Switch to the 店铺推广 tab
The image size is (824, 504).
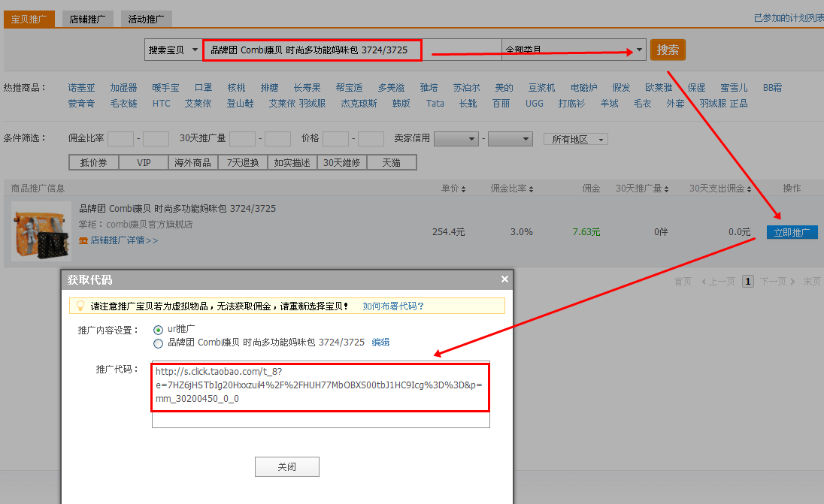click(88, 20)
